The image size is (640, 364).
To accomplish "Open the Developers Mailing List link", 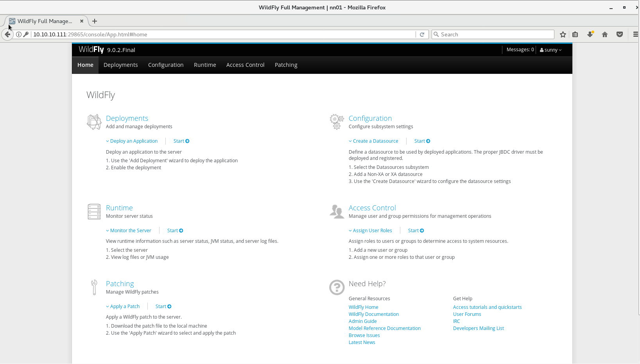I will pos(479,328).
